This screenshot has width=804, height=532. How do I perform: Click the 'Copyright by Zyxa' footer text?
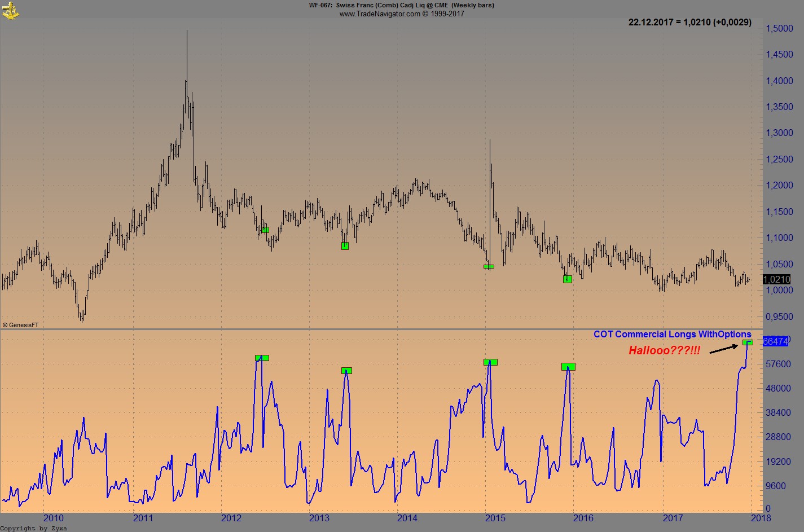click(x=34, y=528)
